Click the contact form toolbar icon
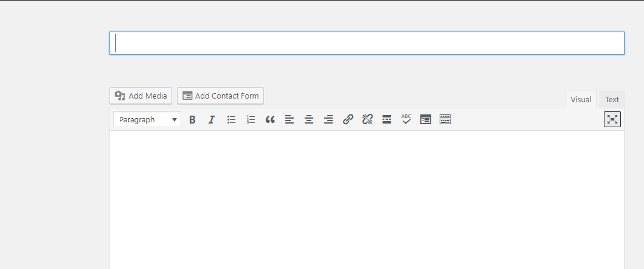Screen dimensions: 644x269 426,120
